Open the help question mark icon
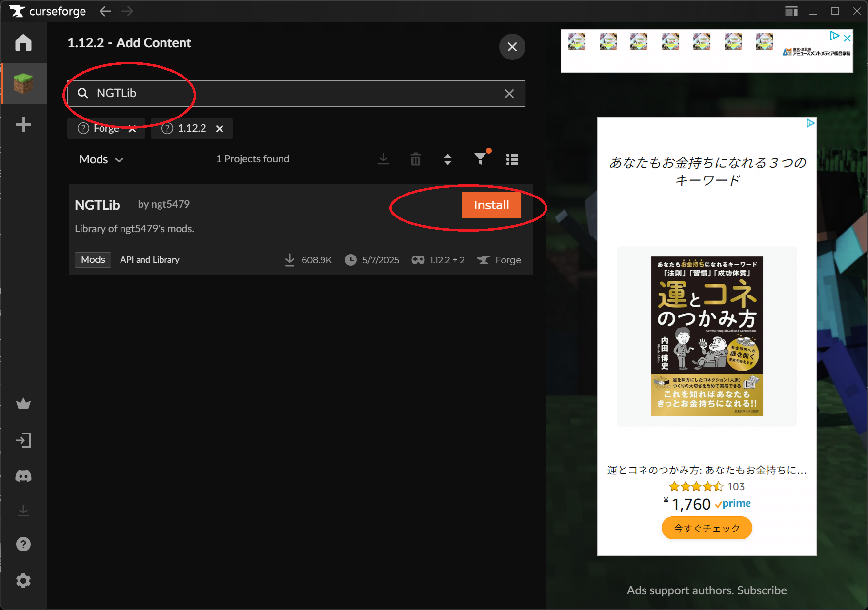This screenshot has height=610, width=868. click(23, 544)
